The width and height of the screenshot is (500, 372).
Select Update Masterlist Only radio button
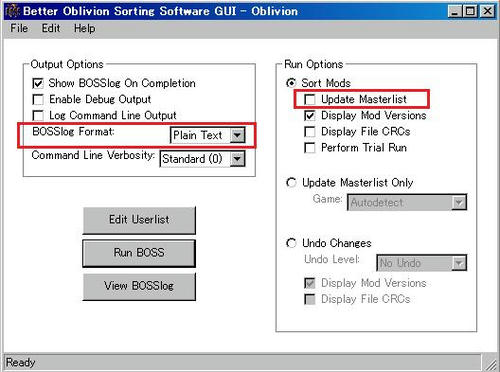pos(291,182)
